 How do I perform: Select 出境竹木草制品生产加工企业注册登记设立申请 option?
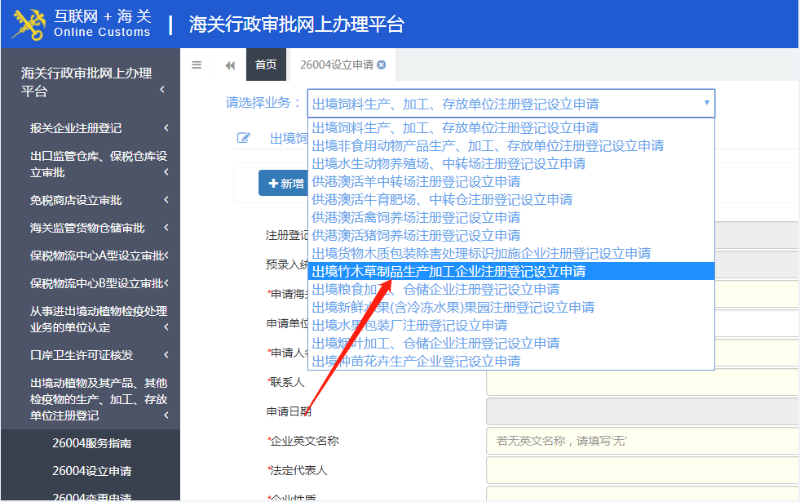point(448,271)
